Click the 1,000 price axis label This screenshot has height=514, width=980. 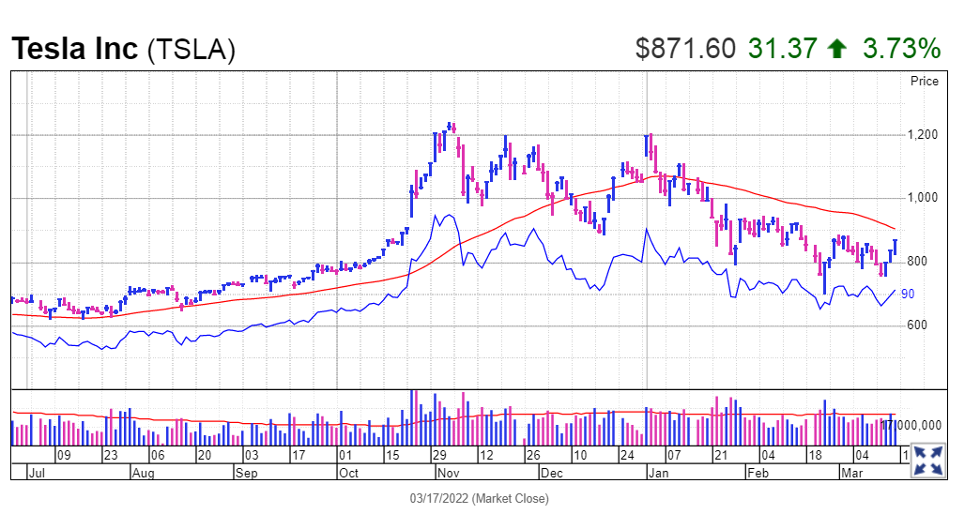[923, 198]
